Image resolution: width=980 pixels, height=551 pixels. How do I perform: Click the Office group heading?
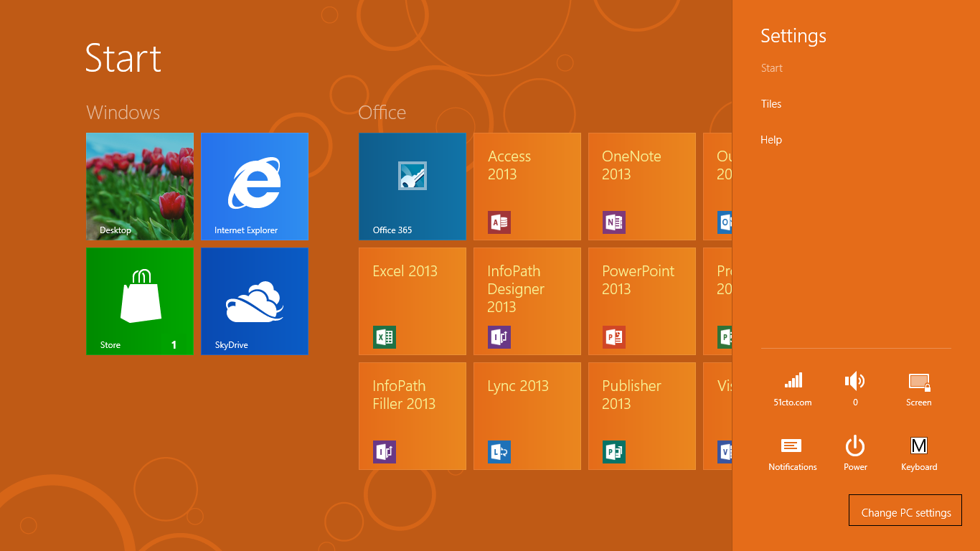tap(382, 113)
